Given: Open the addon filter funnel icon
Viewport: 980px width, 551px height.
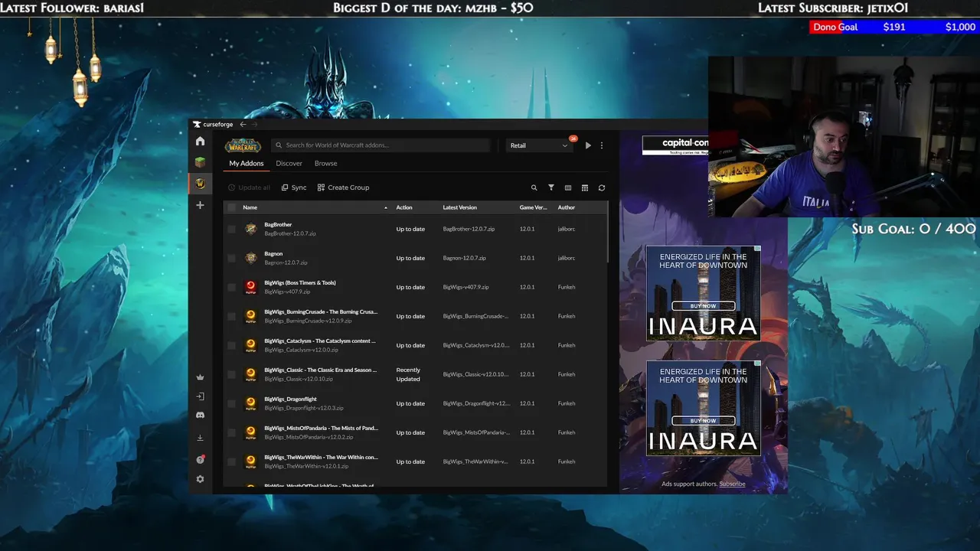Looking at the screenshot, I should [550, 187].
